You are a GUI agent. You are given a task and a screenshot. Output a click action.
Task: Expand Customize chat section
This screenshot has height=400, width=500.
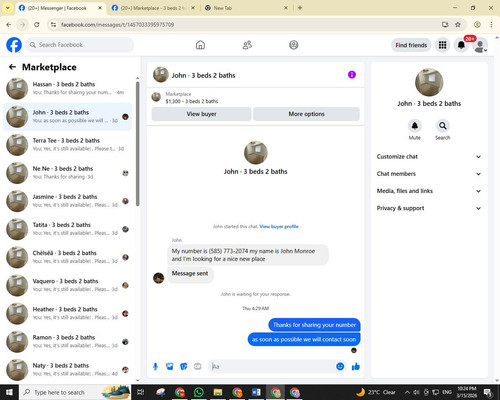click(x=429, y=157)
